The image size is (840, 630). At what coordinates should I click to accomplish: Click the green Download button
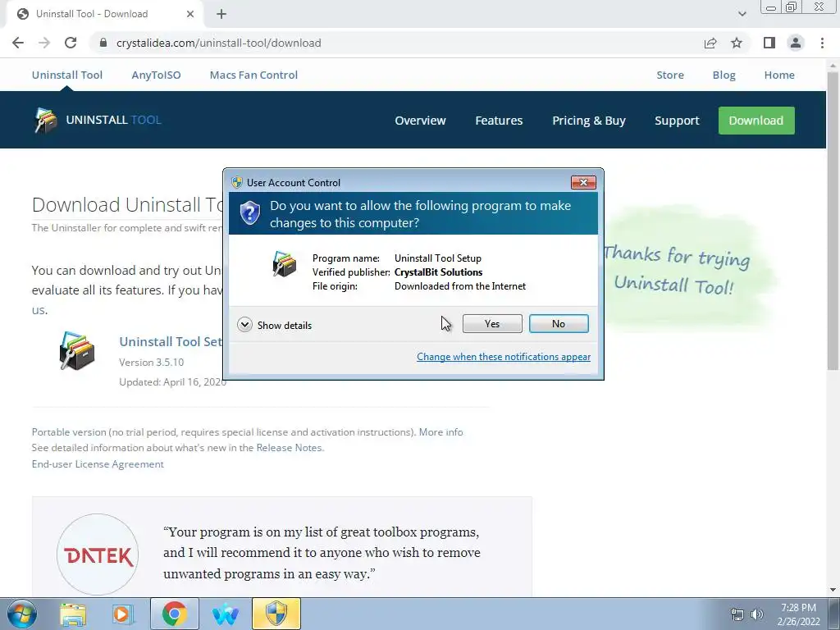(x=756, y=121)
